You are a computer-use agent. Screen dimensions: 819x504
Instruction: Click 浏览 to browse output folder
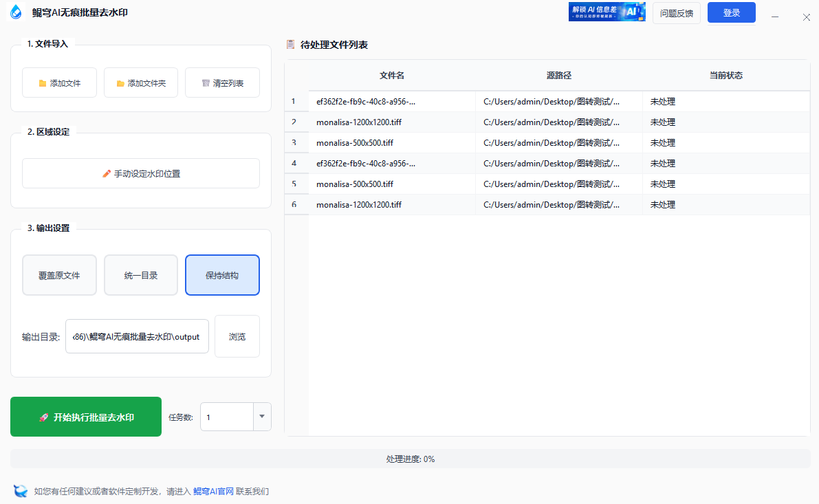pyautogui.click(x=237, y=336)
